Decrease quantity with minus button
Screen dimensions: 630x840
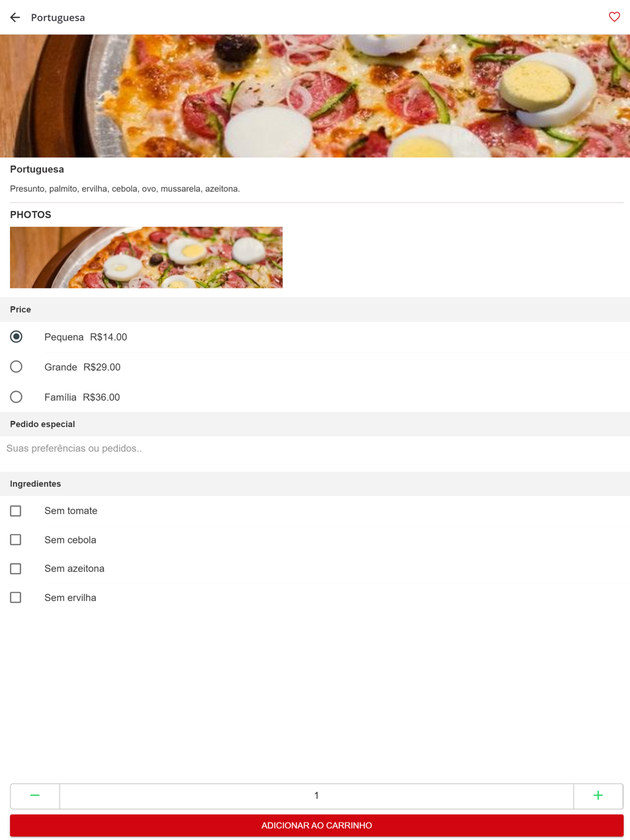(x=35, y=796)
